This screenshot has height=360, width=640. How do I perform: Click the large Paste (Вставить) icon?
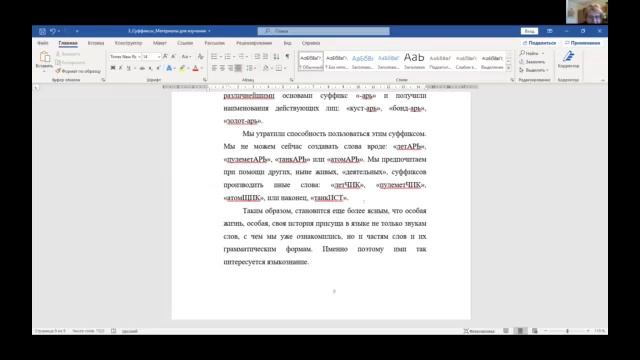(x=44, y=57)
